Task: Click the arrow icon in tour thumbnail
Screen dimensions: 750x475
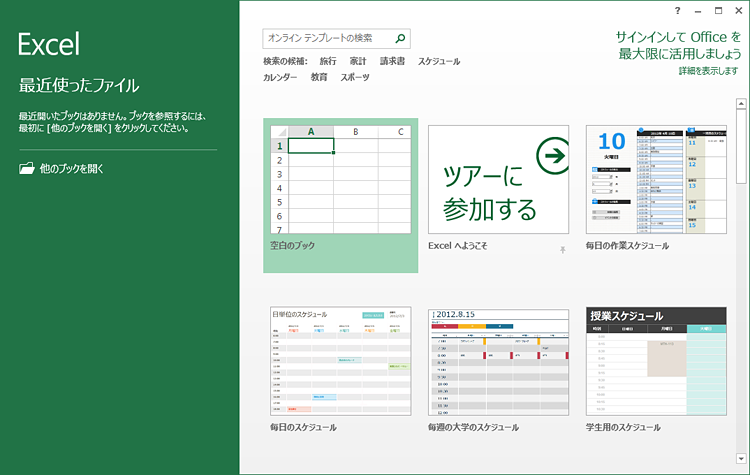Action: coord(553,155)
